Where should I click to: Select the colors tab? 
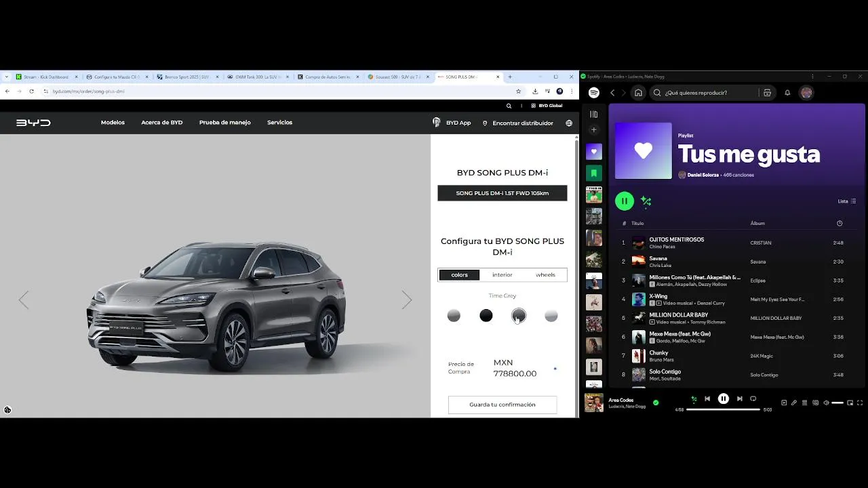tap(459, 274)
